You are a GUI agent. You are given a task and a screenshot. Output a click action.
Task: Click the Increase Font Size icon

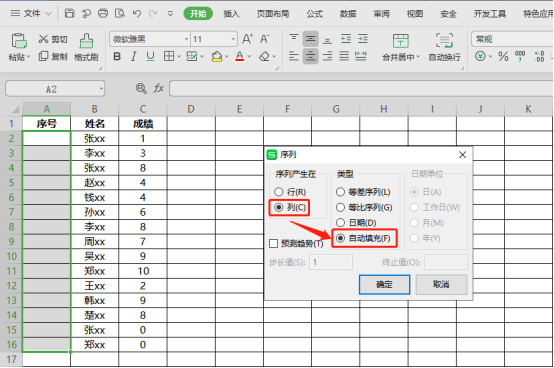(x=247, y=38)
